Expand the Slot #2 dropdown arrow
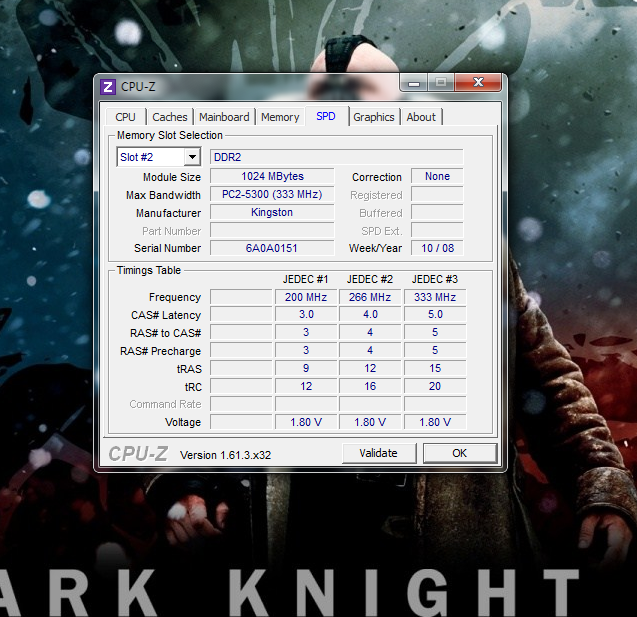The height and width of the screenshot is (617, 637). click(193, 157)
